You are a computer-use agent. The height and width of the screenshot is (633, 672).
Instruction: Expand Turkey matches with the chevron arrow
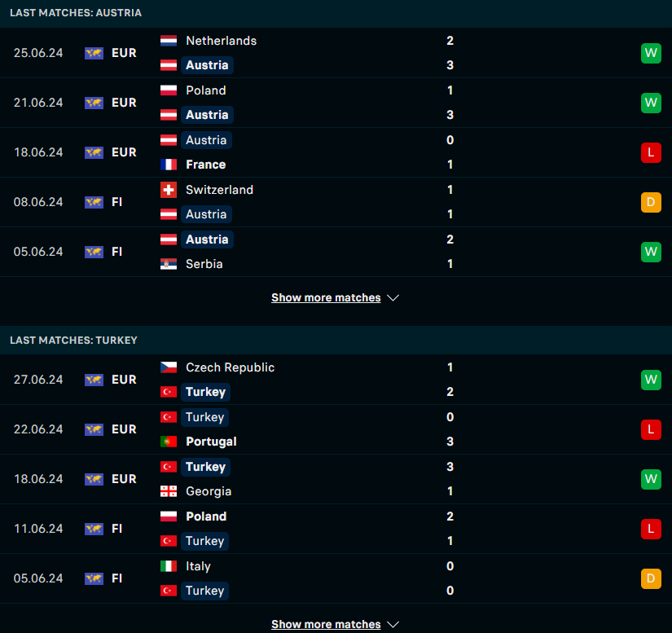coord(393,624)
